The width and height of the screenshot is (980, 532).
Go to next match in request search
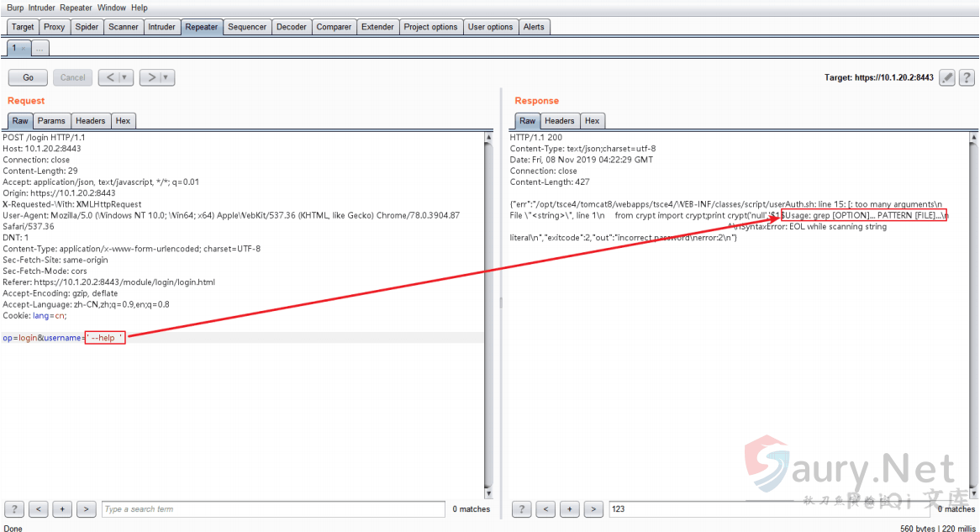(x=86, y=508)
